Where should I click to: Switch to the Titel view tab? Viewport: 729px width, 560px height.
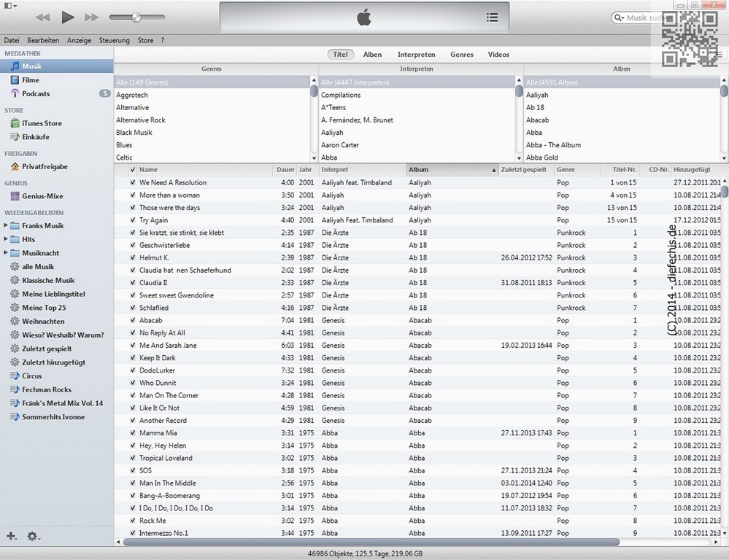pos(340,55)
